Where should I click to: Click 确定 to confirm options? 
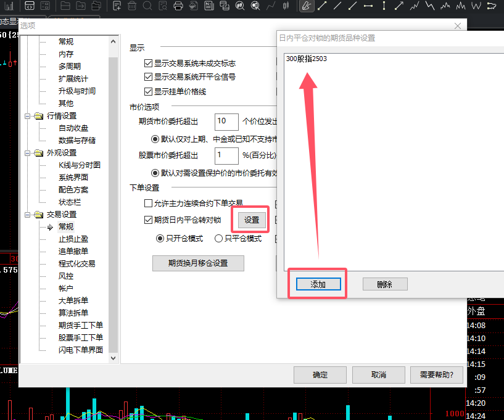tap(320, 375)
